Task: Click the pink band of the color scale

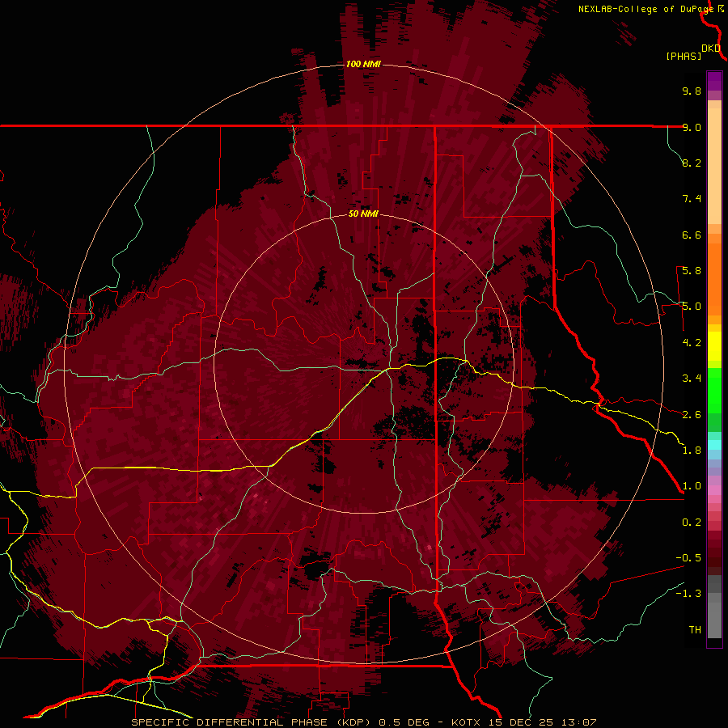Action: (714, 490)
